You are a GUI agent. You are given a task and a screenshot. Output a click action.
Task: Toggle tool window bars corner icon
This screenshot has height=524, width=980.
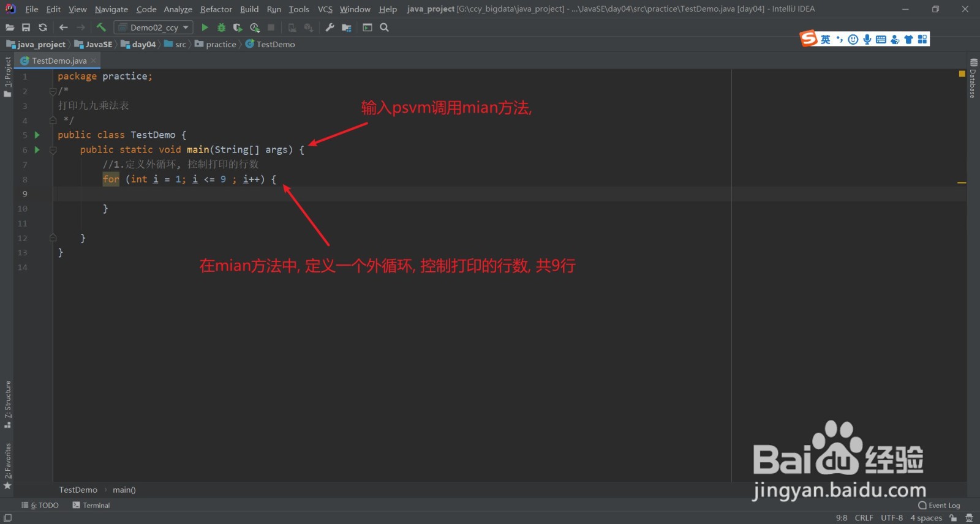(x=7, y=518)
